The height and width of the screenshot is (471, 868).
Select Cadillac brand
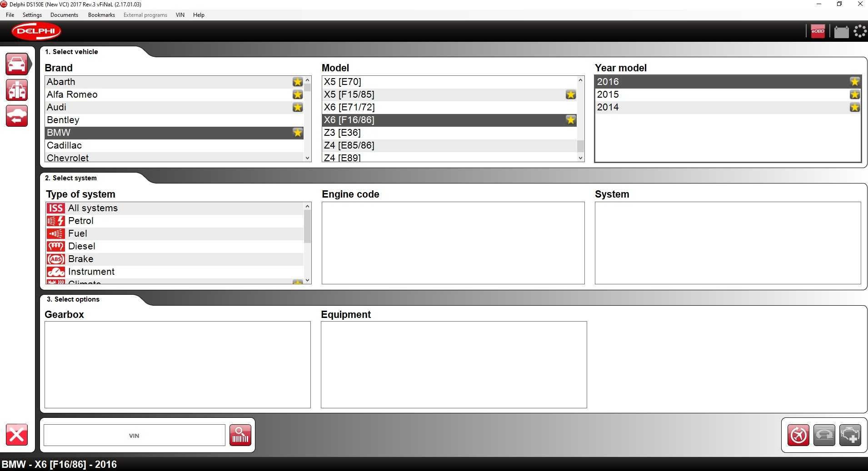pos(175,145)
